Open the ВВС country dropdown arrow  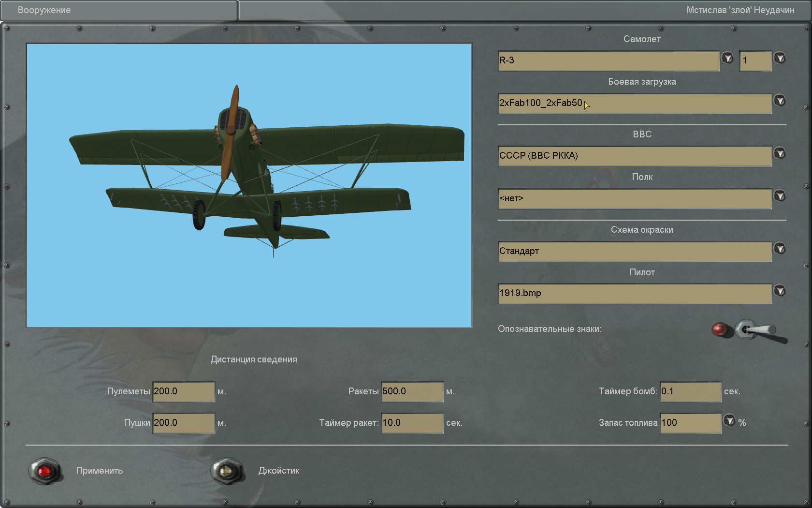pos(780,153)
